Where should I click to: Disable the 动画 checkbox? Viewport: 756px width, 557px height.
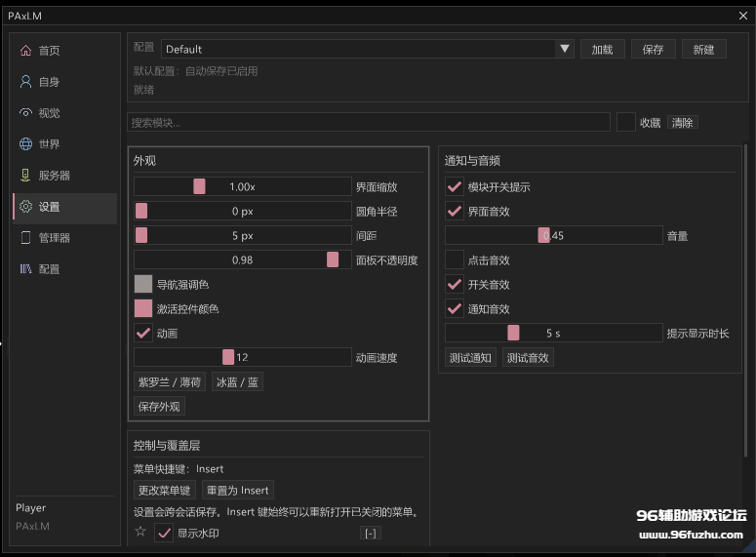(143, 333)
